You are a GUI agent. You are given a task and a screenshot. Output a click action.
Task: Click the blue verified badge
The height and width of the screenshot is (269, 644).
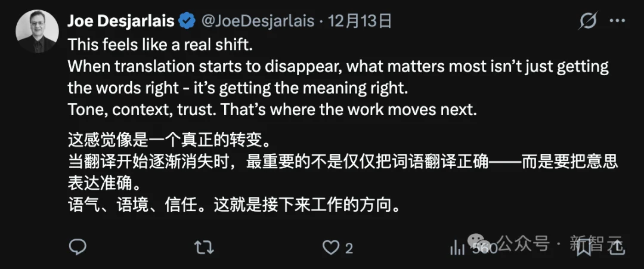[187, 21]
